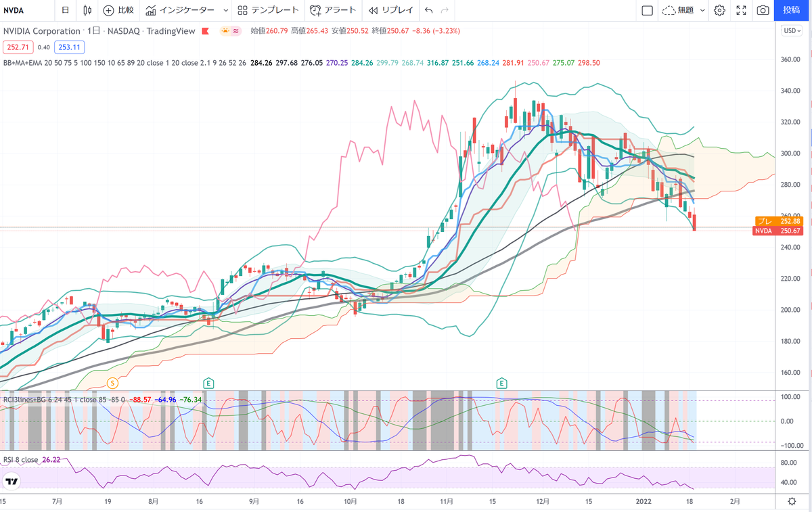Image resolution: width=812 pixels, height=512 pixels.
Task: Open the Indicators (インジケーター) dialog
Action: pos(180,10)
